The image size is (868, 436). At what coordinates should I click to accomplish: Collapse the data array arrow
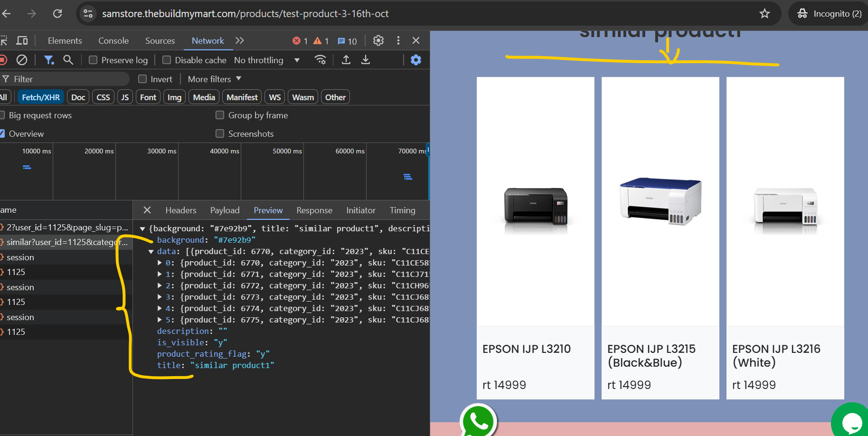pyautogui.click(x=151, y=251)
